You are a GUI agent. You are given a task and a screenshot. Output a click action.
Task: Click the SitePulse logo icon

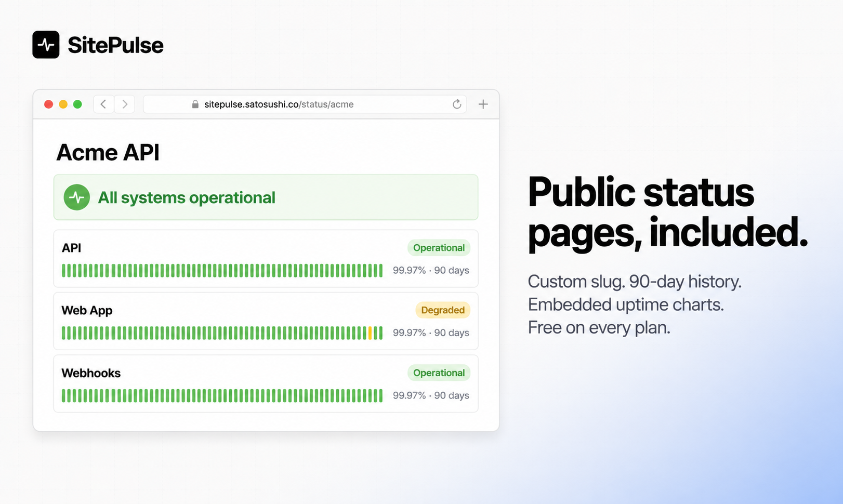click(x=46, y=45)
